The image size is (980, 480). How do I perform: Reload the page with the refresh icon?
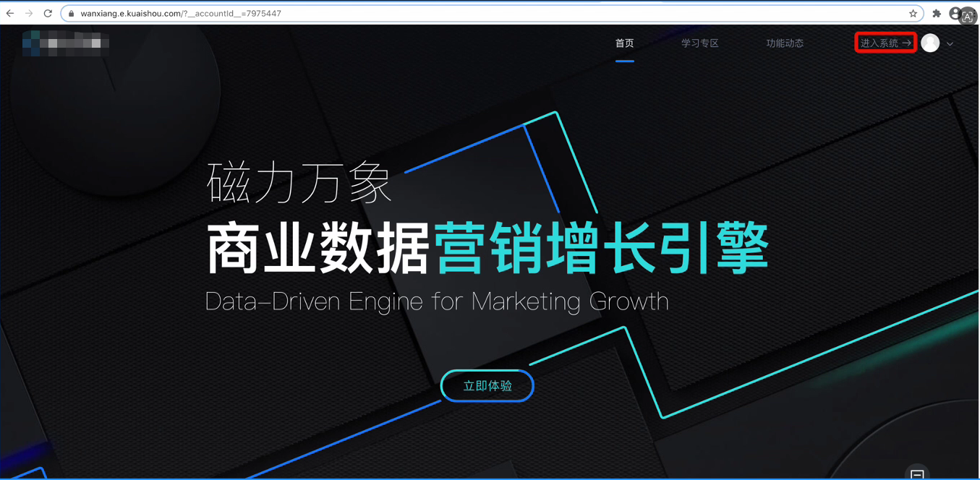[48, 12]
